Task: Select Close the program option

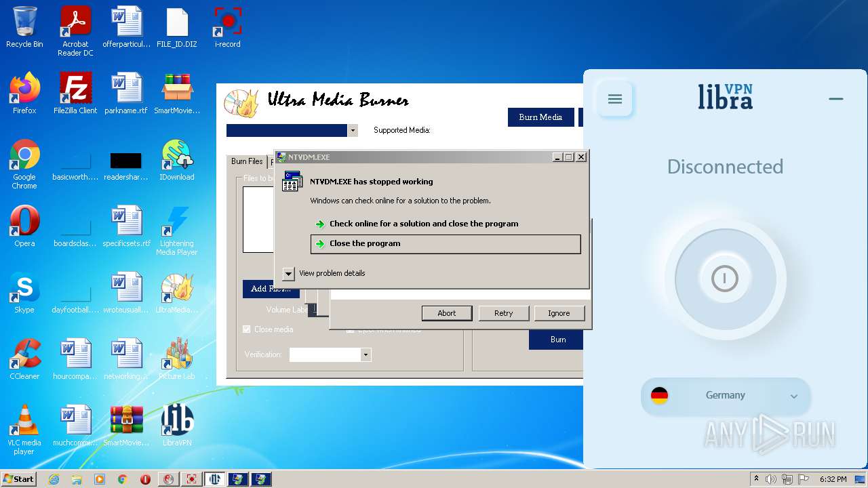Action: coord(446,244)
